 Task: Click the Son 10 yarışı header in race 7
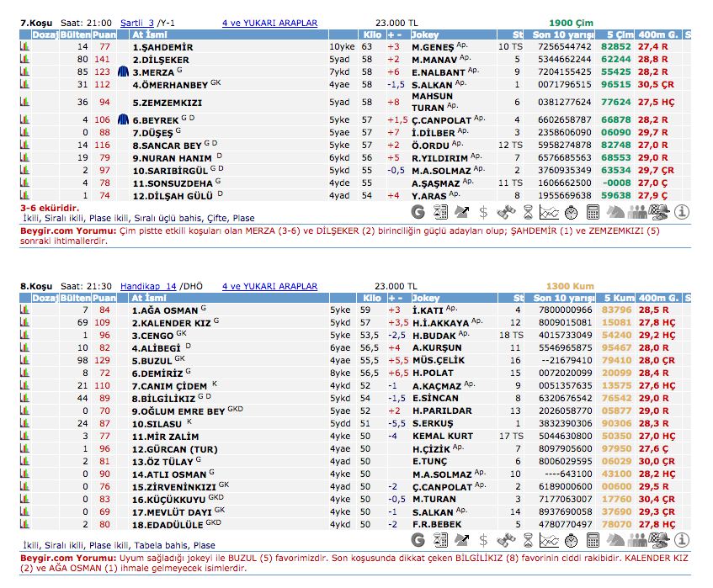(563, 34)
